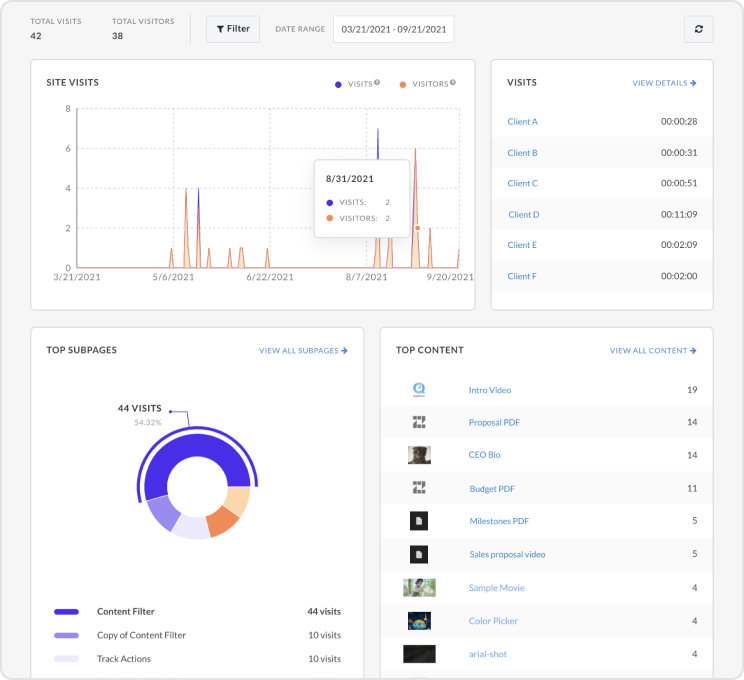The height and width of the screenshot is (680, 744).
Task: Select Client A in visits list
Action: [x=522, y=122]
